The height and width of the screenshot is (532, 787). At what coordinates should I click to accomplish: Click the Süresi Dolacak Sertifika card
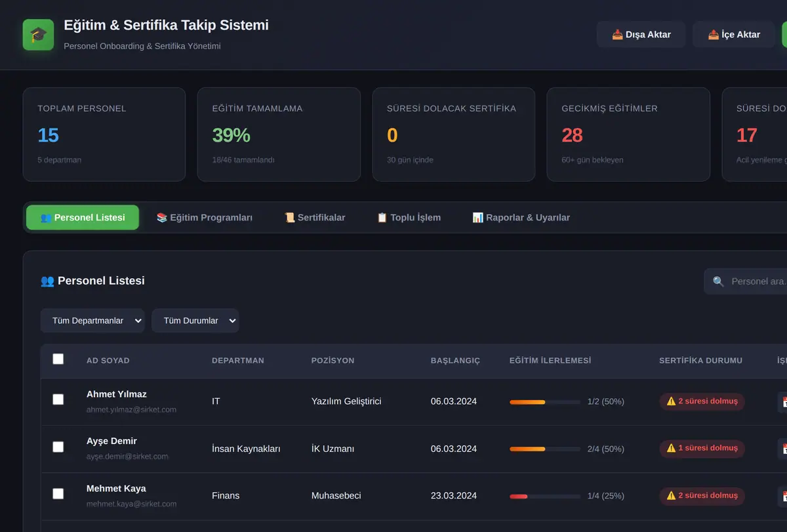click(454, 134)
